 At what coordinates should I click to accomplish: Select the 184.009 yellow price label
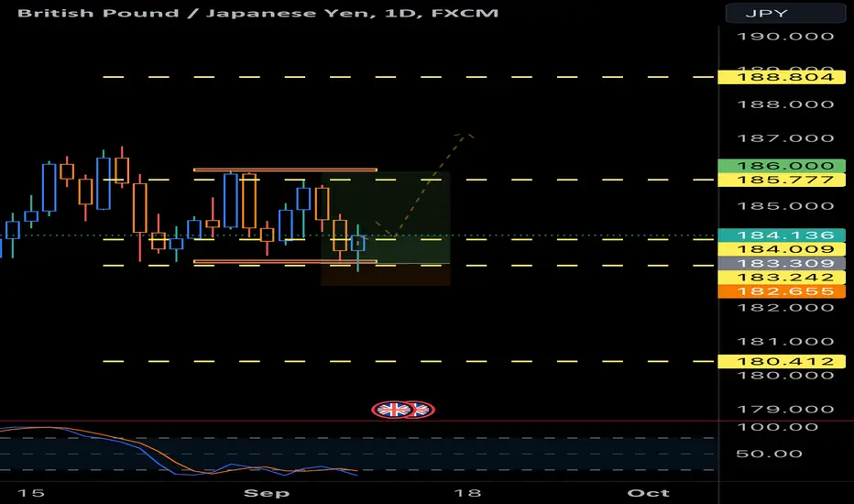782,249
